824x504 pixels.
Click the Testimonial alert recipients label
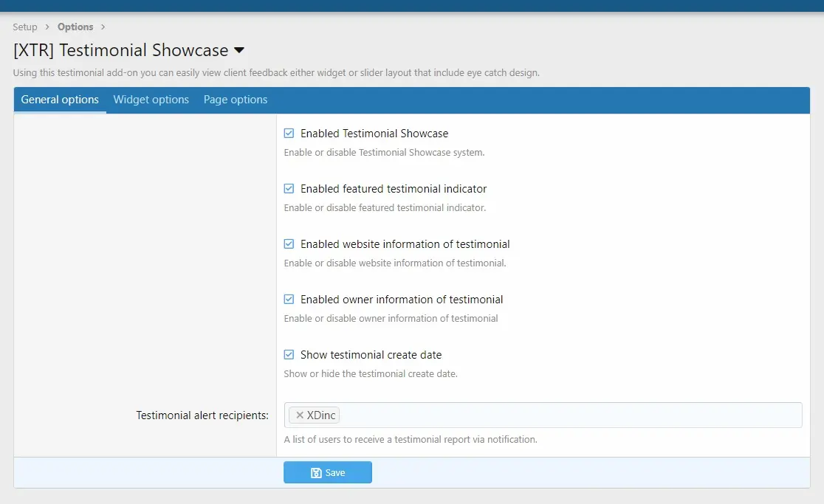click(202, 415)
